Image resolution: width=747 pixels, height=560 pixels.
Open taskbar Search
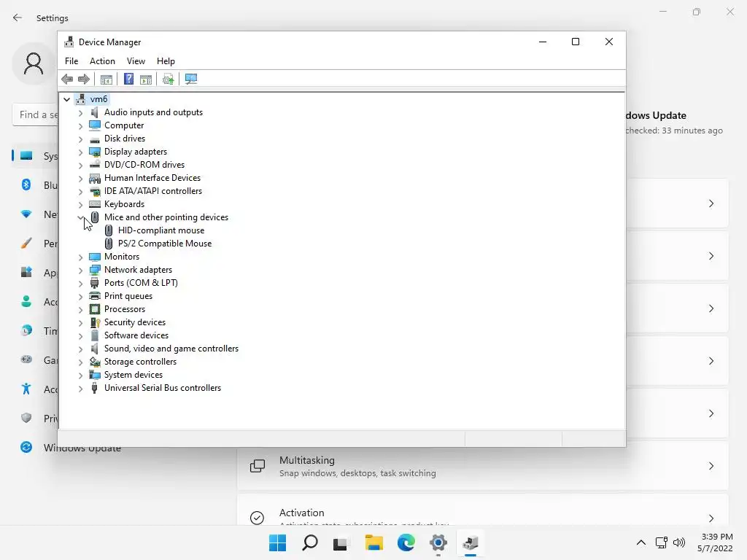[x=309, y=542]
